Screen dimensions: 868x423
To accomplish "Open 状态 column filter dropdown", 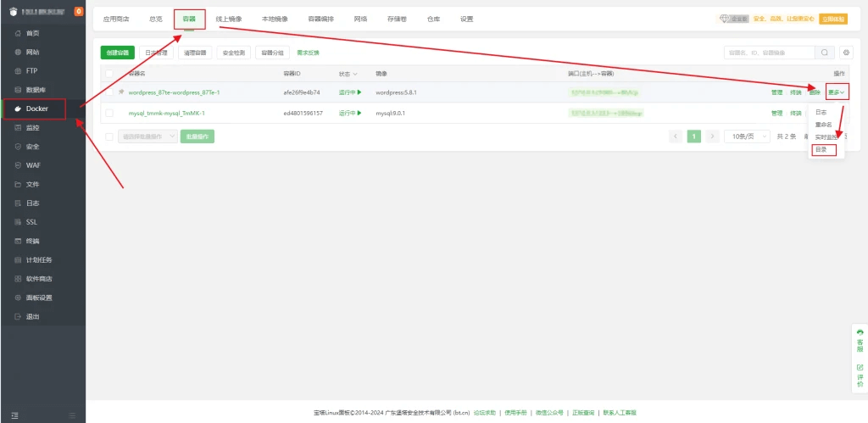I will [x=348, y=74].
